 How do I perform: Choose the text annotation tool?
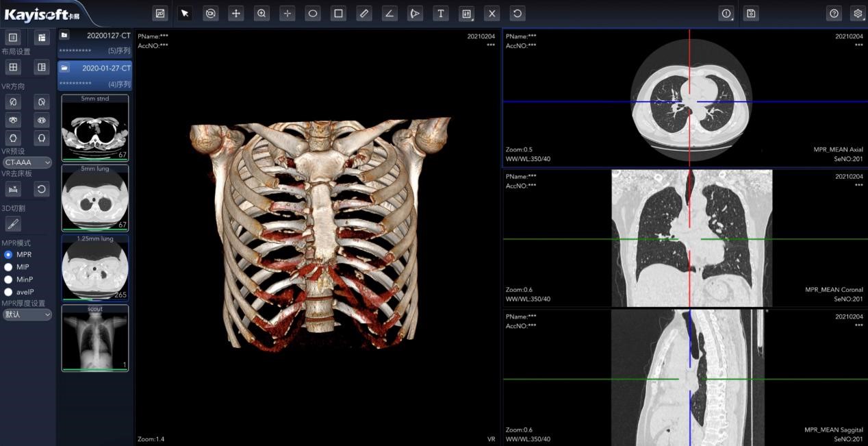coord(441,13)
